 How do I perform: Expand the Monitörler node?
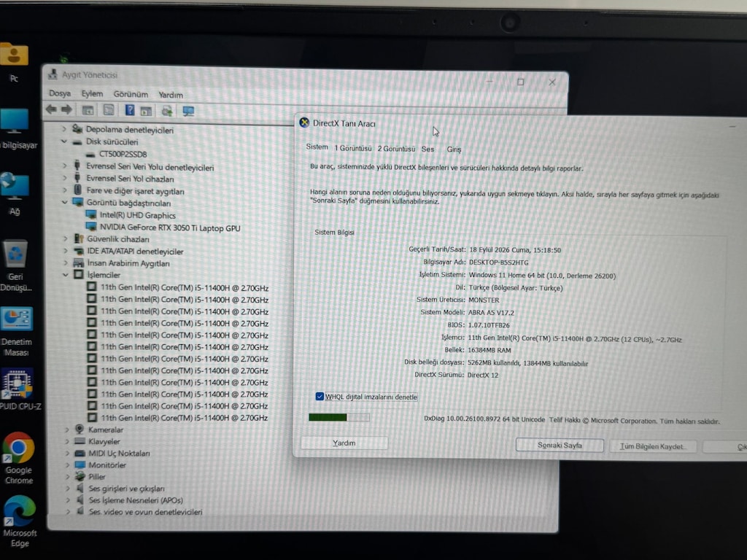68,464
